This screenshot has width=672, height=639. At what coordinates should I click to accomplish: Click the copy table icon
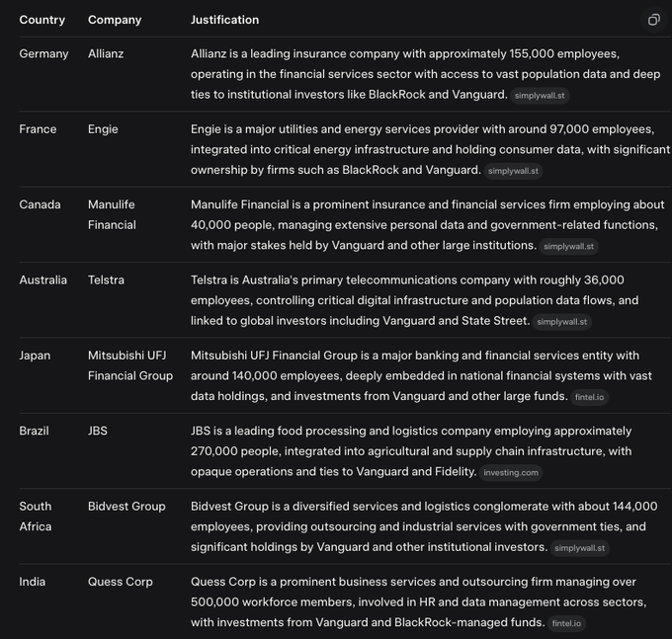coord(653,20)
